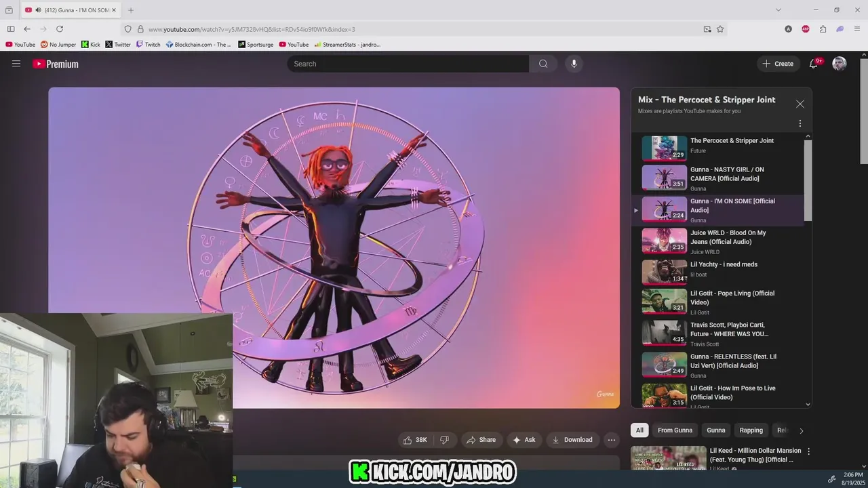868x488 pixels.
Task: Go back with browser back arrow
Action: [x=27, y=29]
